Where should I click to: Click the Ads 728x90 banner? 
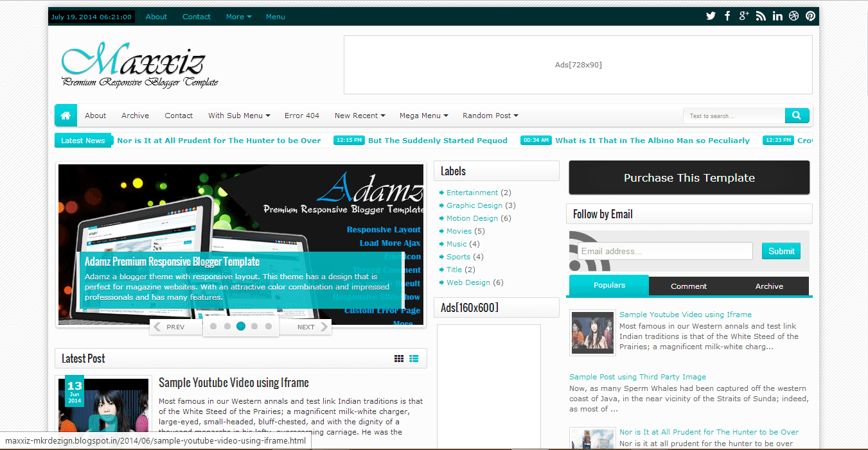[578, 65]
